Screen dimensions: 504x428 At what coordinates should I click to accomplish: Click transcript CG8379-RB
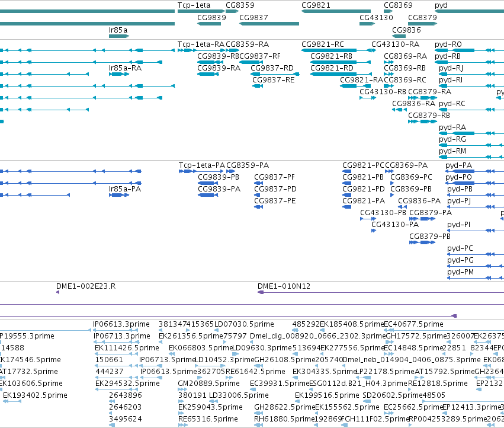point(429,115)
